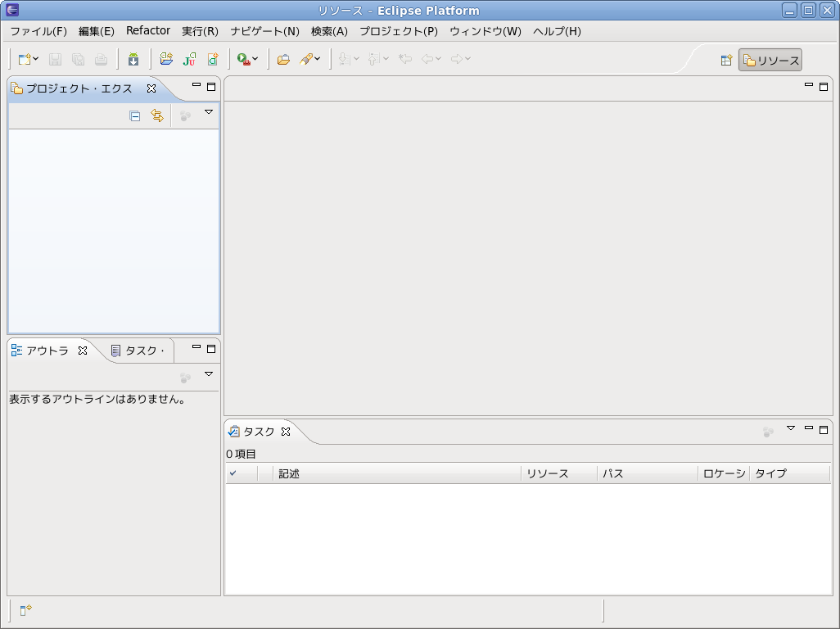Screen dimensions: 840x629
Task: Click the focus task icon in outline panel
Action: pos(185,378)
